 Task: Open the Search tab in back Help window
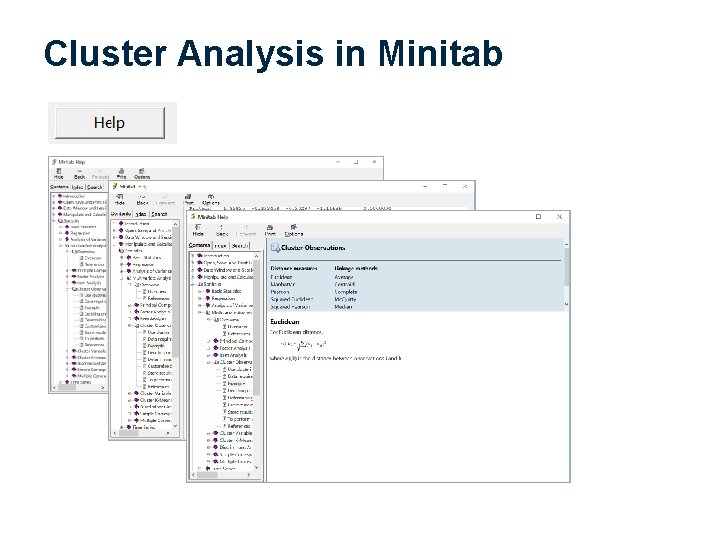(x=94, y=187)
